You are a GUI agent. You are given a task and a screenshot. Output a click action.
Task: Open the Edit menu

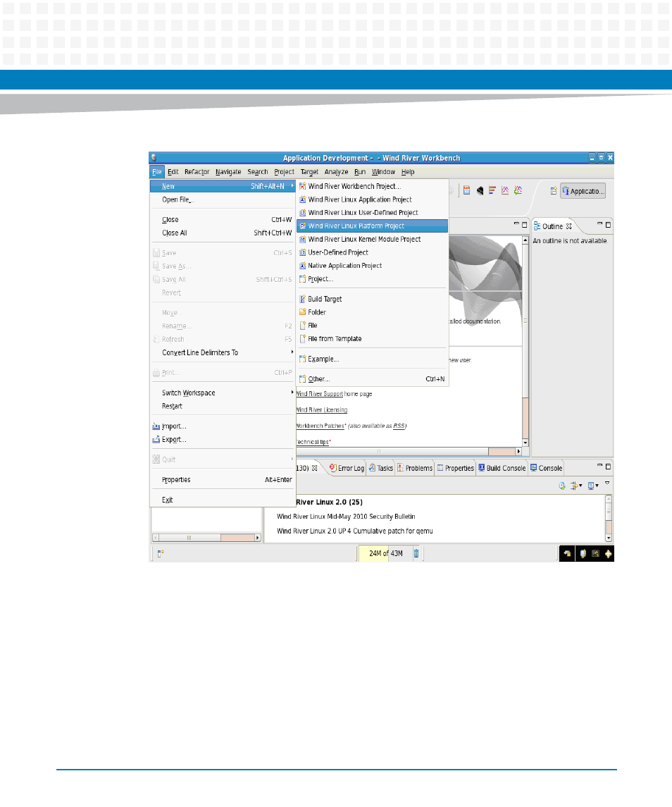173,172
